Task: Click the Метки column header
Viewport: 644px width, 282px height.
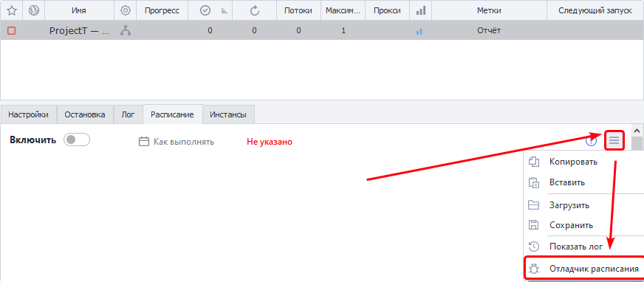Action: (489, 11)
